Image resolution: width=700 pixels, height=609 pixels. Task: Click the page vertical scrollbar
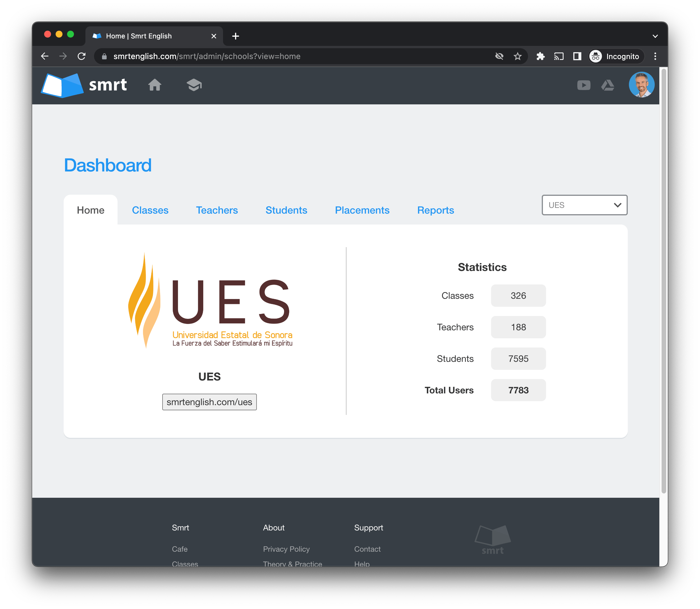pos(663,279)
